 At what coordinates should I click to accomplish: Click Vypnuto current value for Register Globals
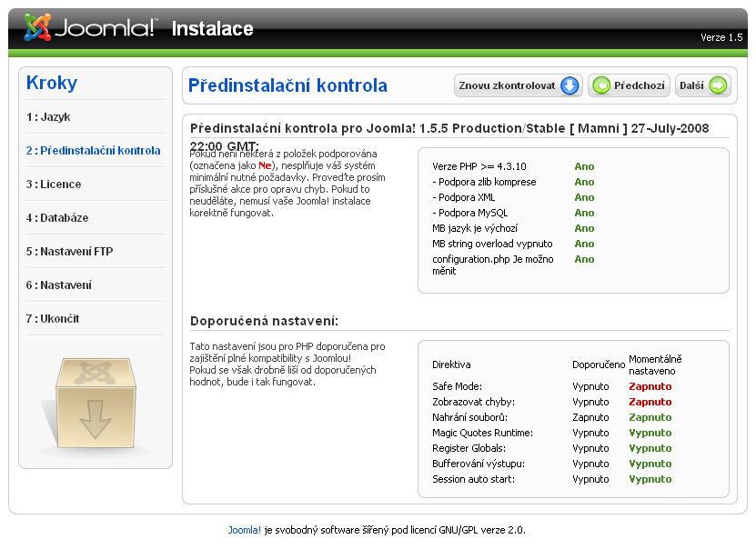pyautogui.click(x=650, y=448)
